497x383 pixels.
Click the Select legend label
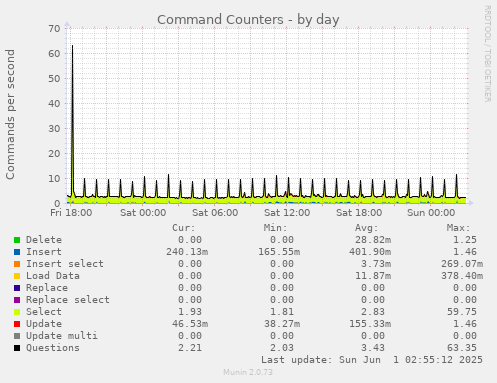click(44, 312)
